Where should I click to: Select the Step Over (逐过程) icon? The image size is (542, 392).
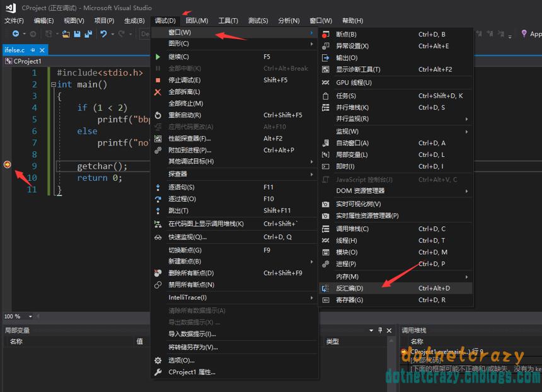pos(158,199)
